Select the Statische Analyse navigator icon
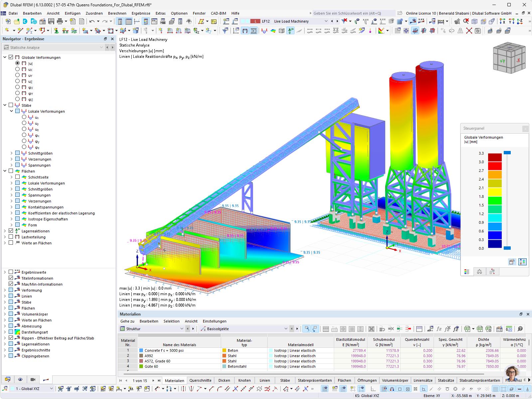Screen dimensions: 532x399 [x=6, y=47]
